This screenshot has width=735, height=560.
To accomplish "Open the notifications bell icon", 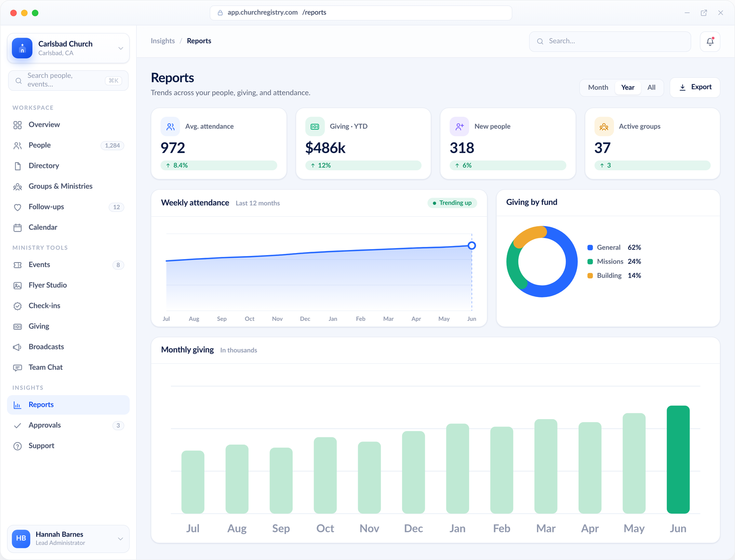I will point(710,42).
